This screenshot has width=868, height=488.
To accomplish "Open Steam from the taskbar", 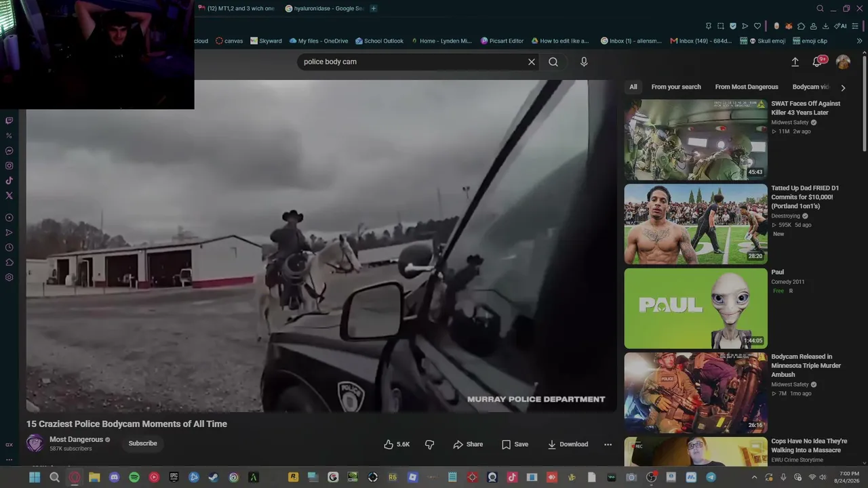I will pyautogui.click(x=214, y=477).
